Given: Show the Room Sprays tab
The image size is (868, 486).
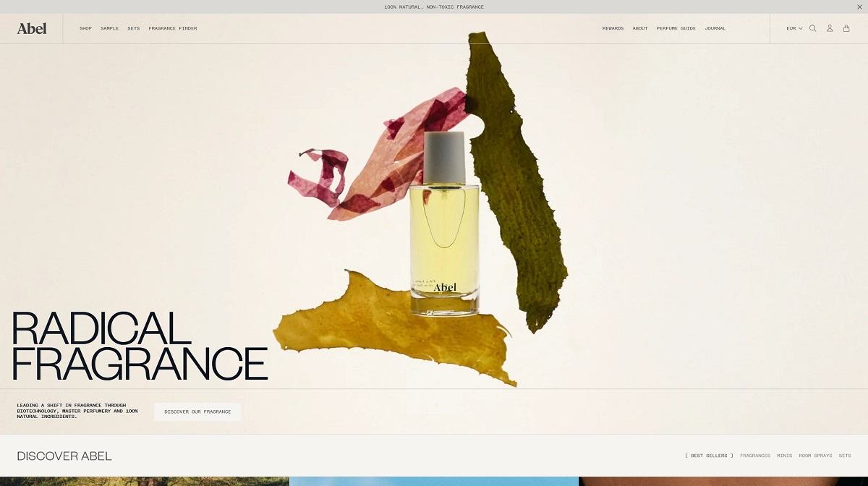Looking at the screenshot, I should coord(815,456).
